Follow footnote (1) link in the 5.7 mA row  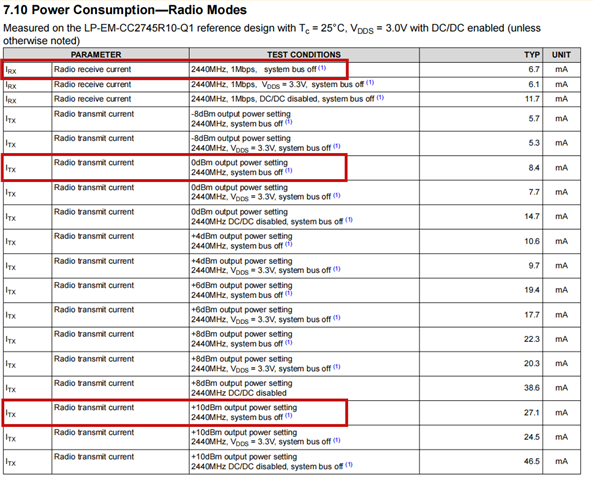288,122
